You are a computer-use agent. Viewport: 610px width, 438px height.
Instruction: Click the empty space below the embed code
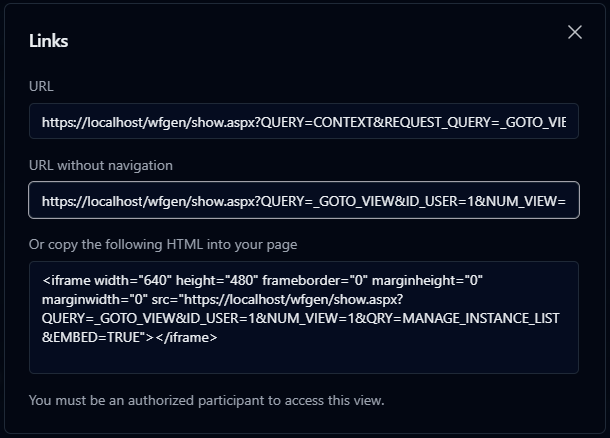pos(304,360)
